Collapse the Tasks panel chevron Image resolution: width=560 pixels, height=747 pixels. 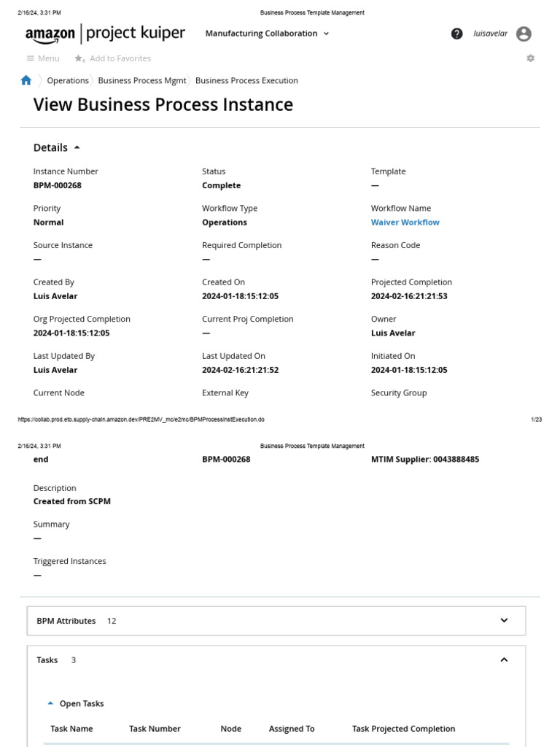point(505,659)
